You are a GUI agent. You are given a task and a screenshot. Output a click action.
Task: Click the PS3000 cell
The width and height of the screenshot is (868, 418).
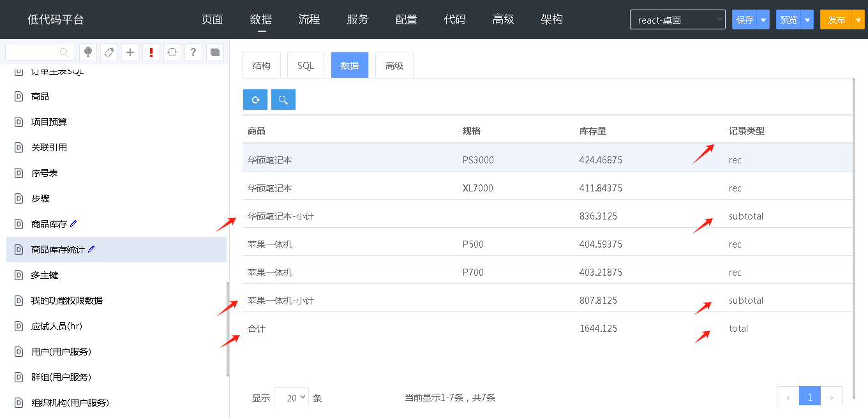click(x=478, y=160)
